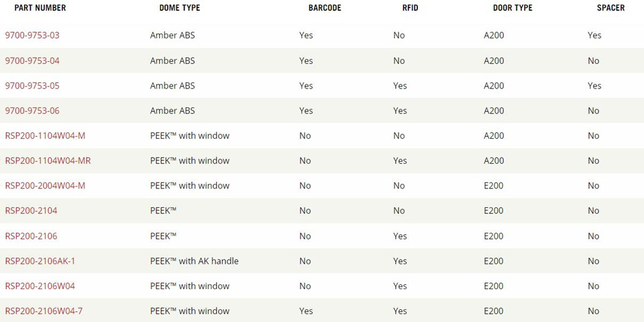This screenshot has height=322, width=644.
Task: Click the DOME TYPE column header
Action: coord(180,8)
